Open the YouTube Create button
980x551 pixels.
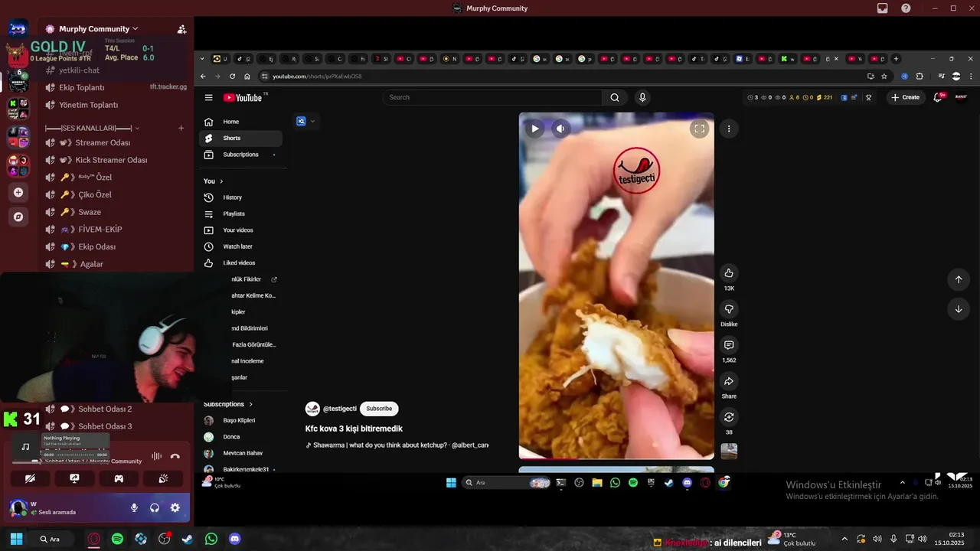905,97
